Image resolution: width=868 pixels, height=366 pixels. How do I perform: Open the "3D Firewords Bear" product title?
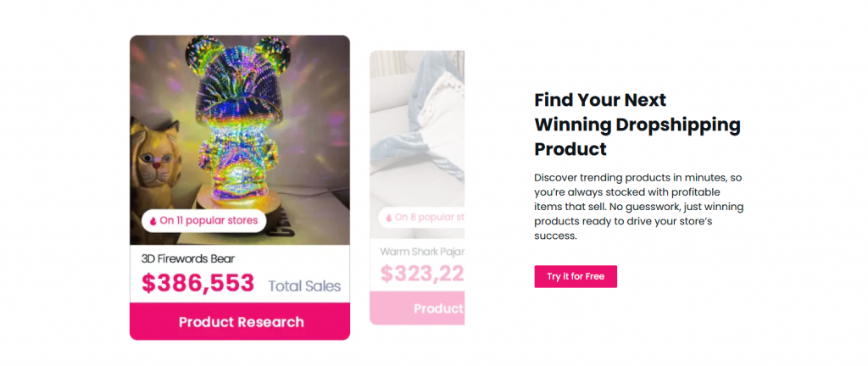tap(188, 258)
